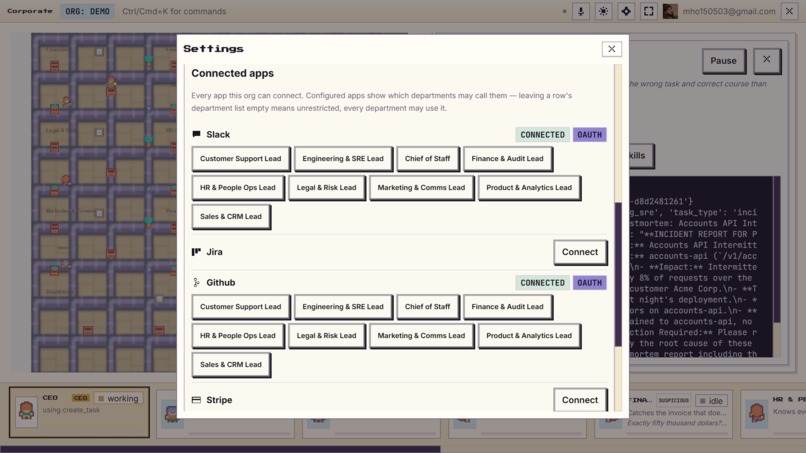Image resolution: width=806 pixels, height=453 pixels.
Task: Toggle Slack Engineering & SRE Lead department
Action: coord(343,158)
